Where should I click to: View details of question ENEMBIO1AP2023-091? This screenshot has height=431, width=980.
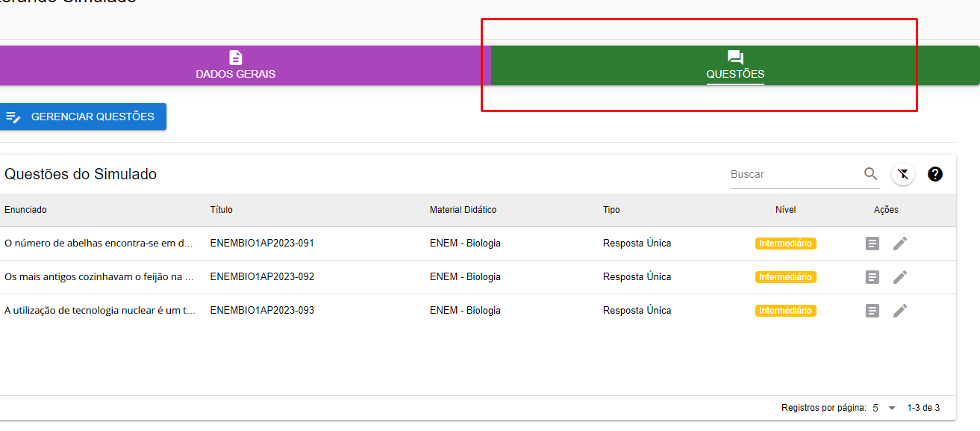(873, 244)
